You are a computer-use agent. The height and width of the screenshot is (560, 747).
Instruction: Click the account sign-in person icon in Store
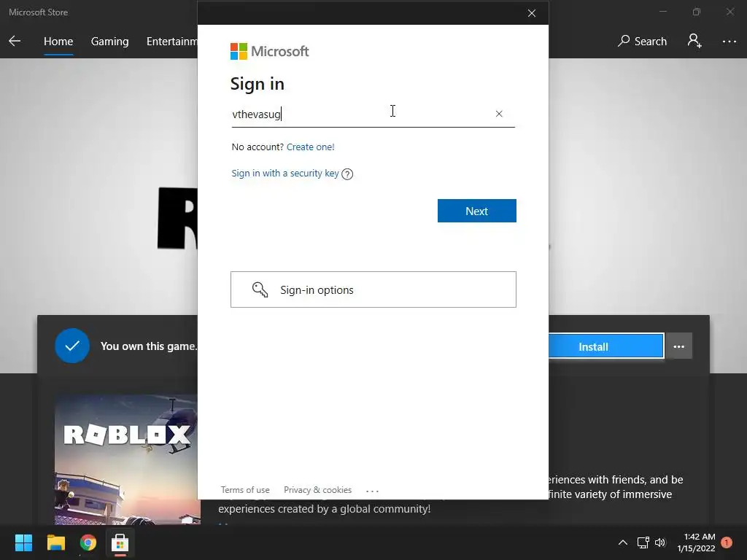[x=694, y=41]
